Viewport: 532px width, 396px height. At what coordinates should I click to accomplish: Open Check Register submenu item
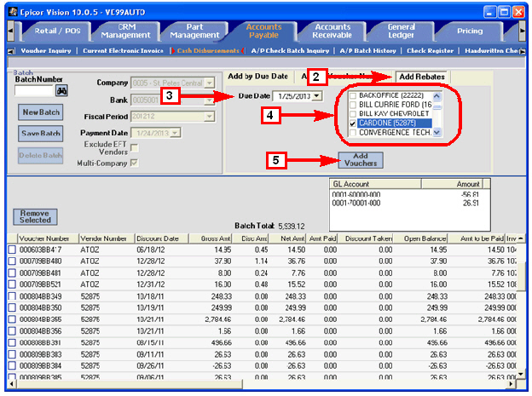pyautogui.click(x=430, y=51)
